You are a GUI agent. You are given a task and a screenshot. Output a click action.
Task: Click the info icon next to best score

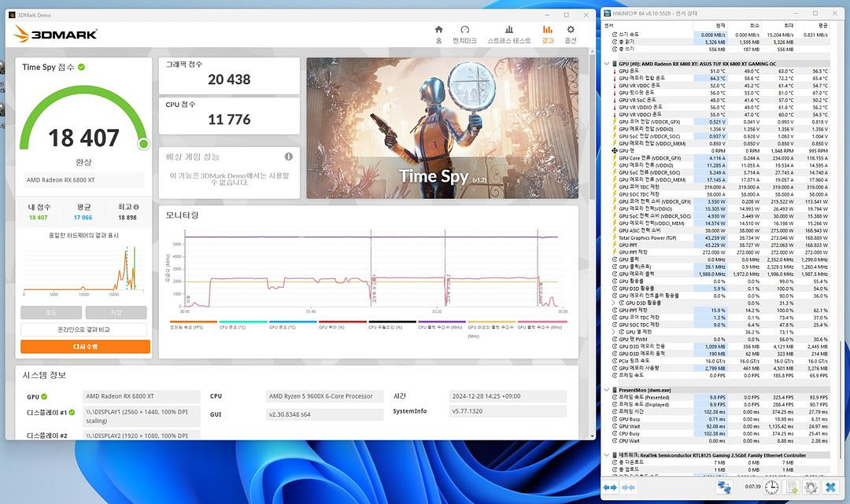[x=136, y=207]
